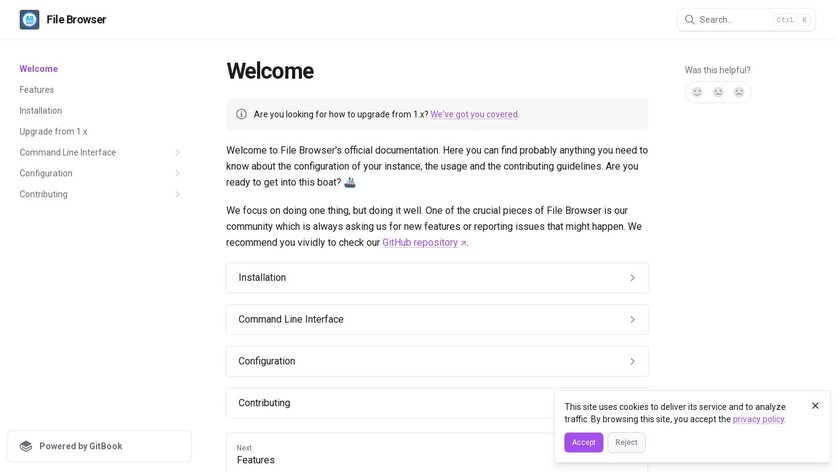Screen dimensions: 840x472
Task: Click the sad face feedback icon
Action: pyautogui.click(x=739, y=92)
